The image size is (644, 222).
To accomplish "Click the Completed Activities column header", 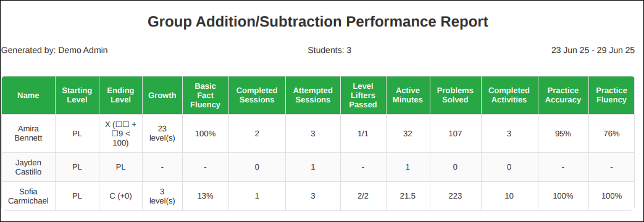I will click(509, 95).
